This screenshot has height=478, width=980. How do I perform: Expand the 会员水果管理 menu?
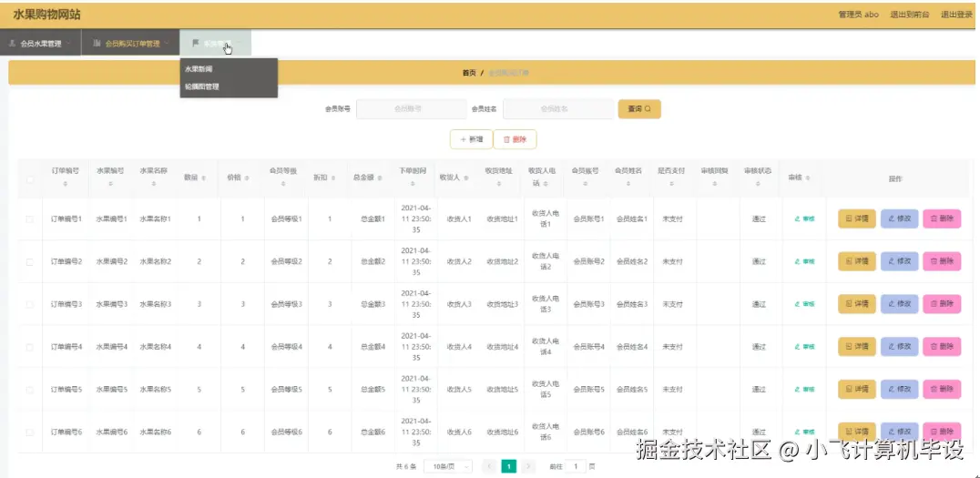pos(41,44)
